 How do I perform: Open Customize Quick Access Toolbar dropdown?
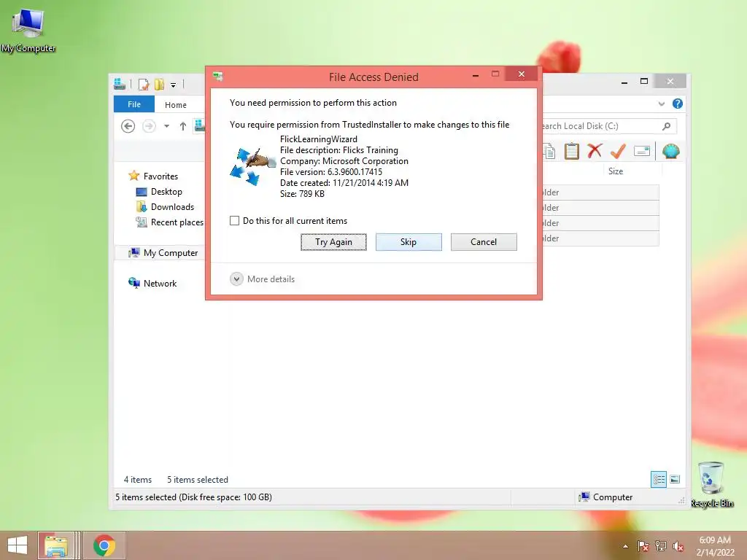pyautogui.click(x=174, y=85)
